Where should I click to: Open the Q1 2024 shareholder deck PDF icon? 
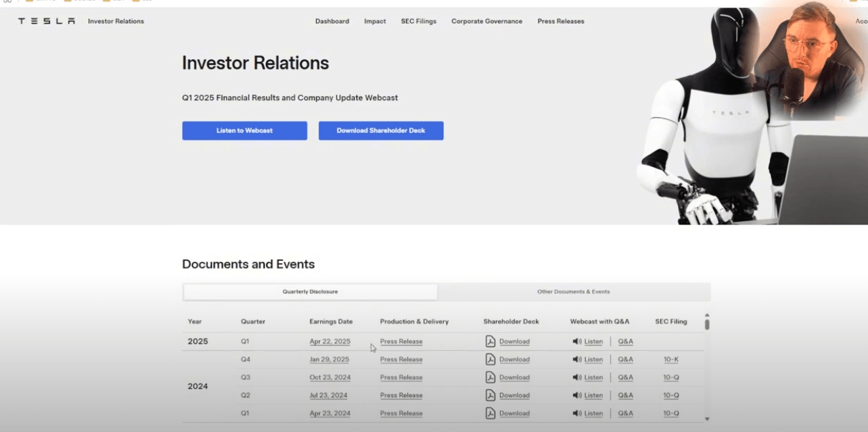[490, 413]
